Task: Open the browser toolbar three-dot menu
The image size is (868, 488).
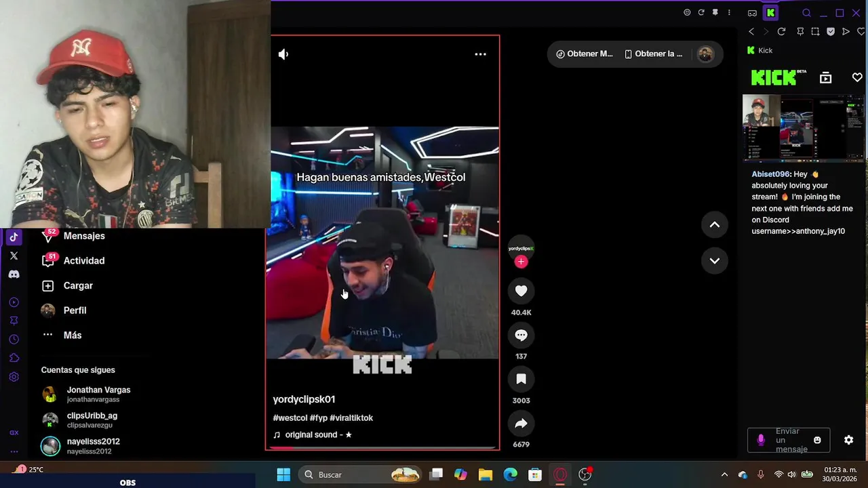Action: click(x=729, y=13)
